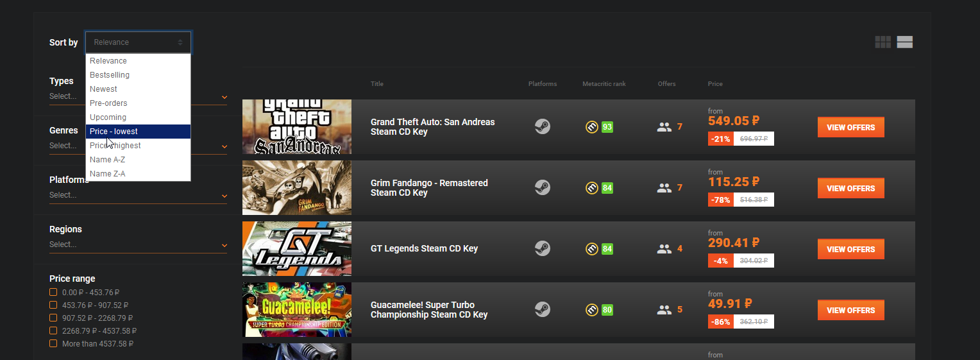Click the -86% discount badge

pos(721,321)
